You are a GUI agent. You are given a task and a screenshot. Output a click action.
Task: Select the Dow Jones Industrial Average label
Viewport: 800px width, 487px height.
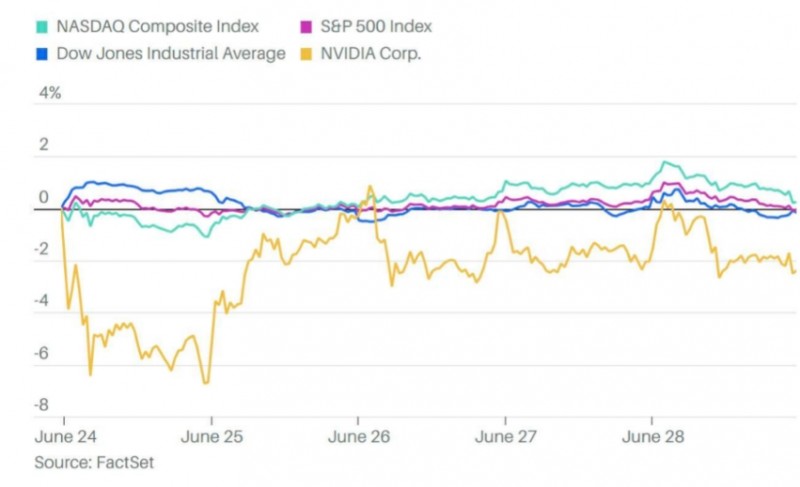click(172, 53)
